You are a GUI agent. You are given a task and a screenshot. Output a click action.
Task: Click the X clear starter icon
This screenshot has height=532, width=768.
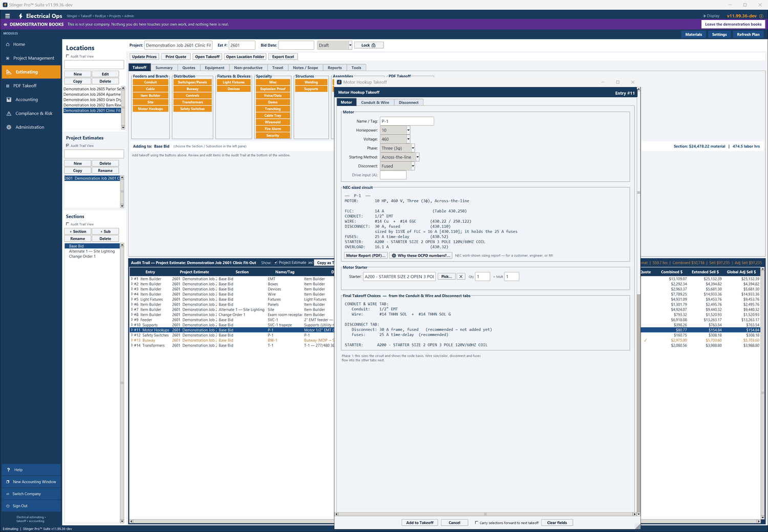(x=461, y=276)
